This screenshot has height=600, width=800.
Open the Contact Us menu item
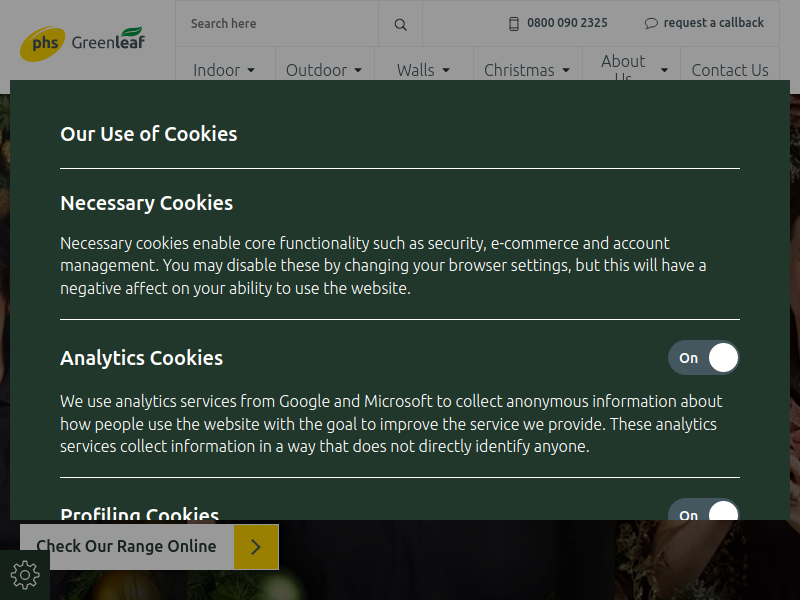730,70
